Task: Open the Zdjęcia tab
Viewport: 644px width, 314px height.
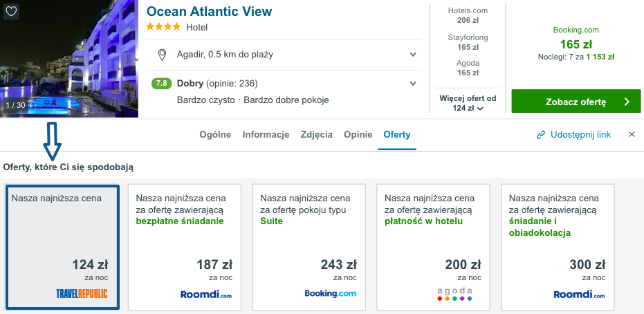Action: (316, 135)
